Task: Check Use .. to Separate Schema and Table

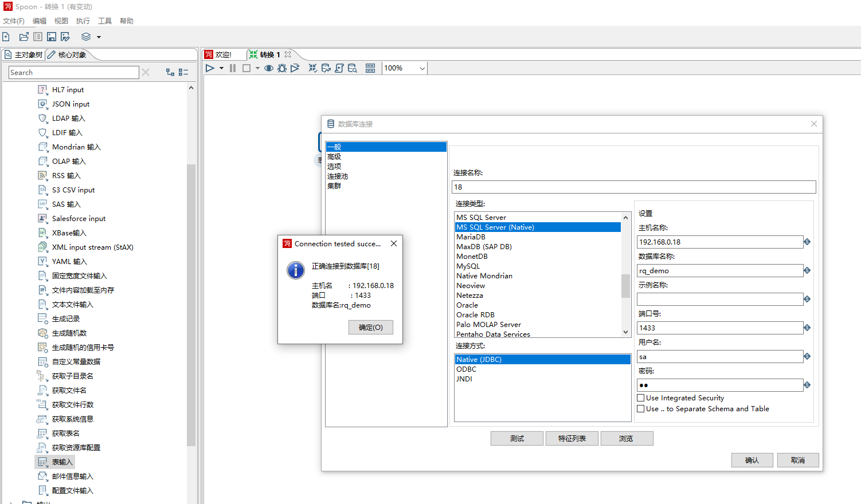Action: point(640,408)
